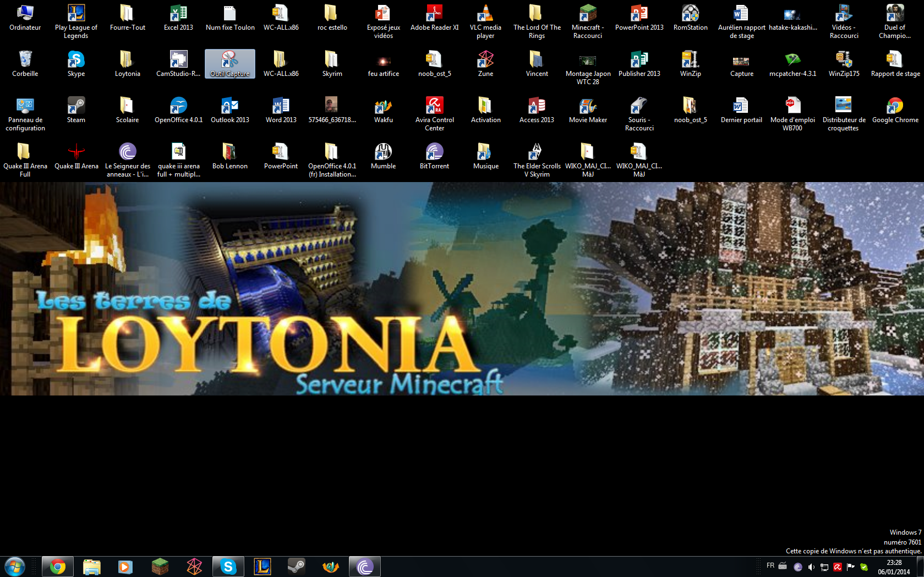
Task: Launch Skype desktop shortcut
Action: [76, 64]
